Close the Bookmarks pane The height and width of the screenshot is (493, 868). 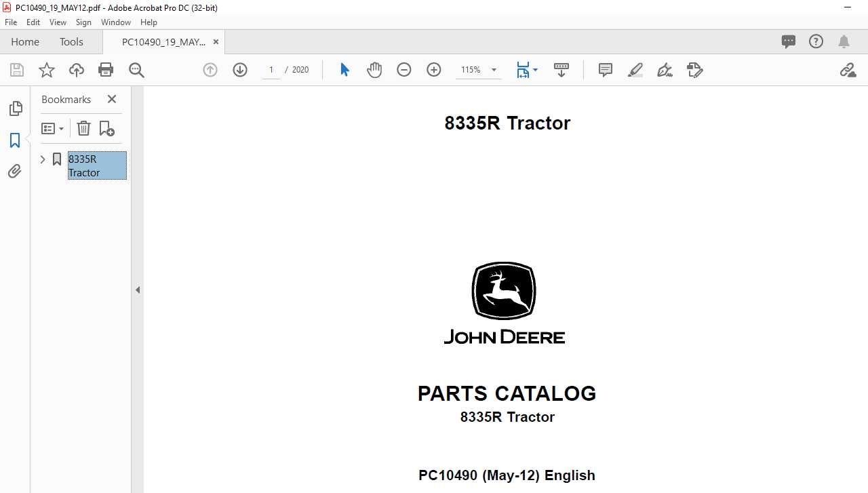[112, 99]
